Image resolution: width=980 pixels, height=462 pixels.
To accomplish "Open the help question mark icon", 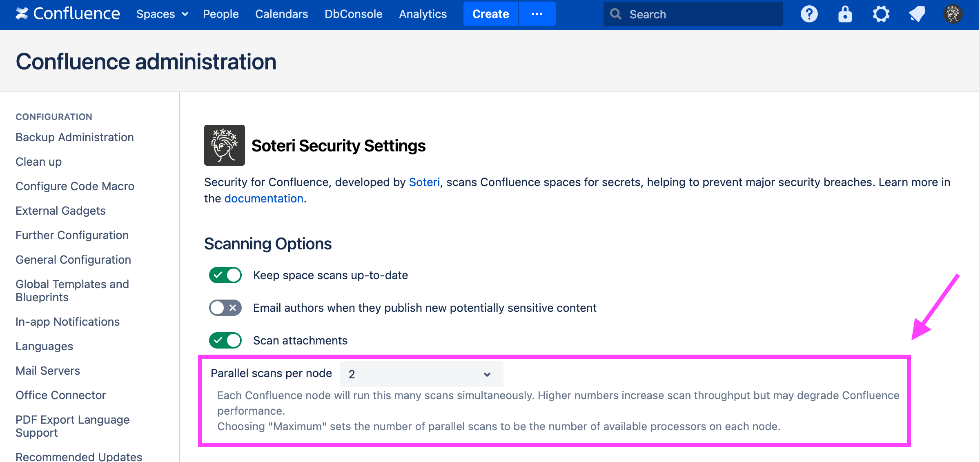I will pos(809,14).
